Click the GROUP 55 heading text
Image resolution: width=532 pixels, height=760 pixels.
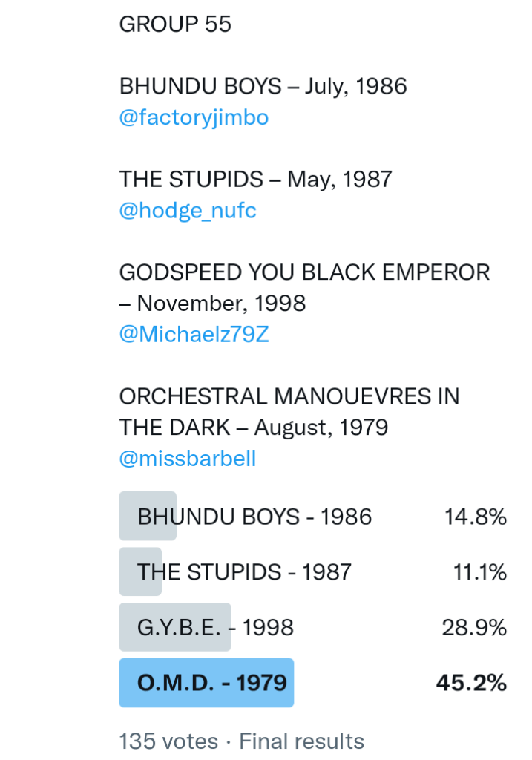(175, 24)
